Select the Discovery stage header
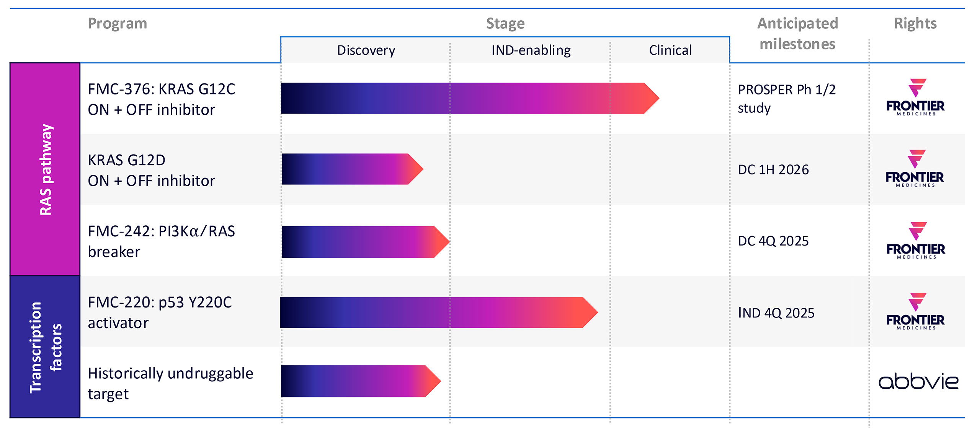Image resolution: width=980 pixels, height=428 pixels. pyautogui.click(x=366, y=50)
